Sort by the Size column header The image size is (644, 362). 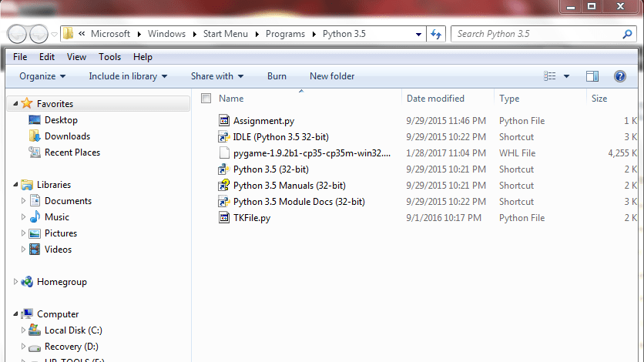599,99
